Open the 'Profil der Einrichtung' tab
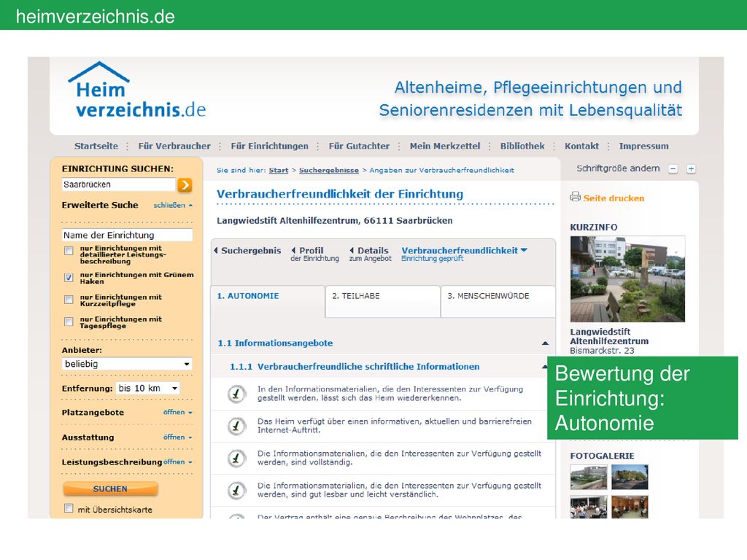The height and width of the screenshot is (560, 747). pyautogui.click(x=315, y=254)
